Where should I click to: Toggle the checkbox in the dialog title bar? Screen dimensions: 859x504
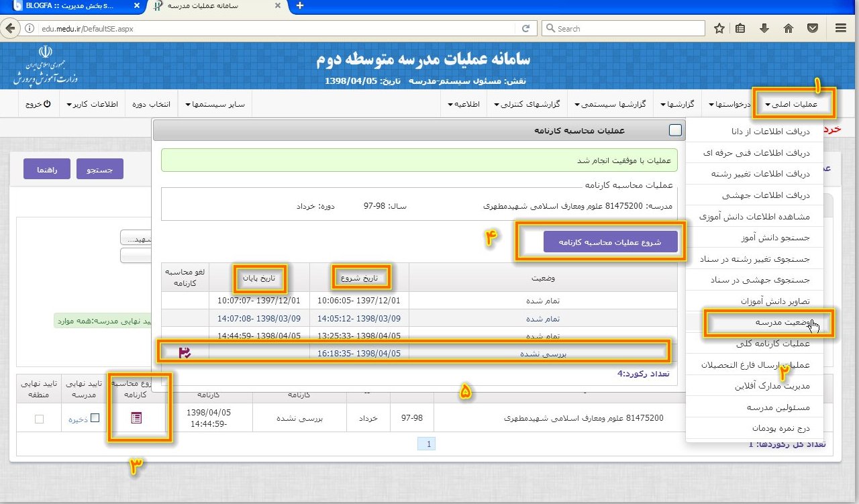tap(675, 130)
